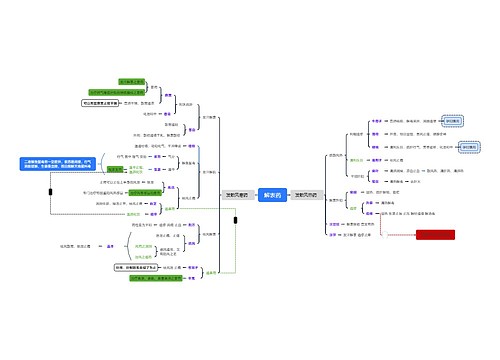Viewport: 500px width, 360px height.
Task: Select the white outlined box at upper left
Action: pos(100,103)
